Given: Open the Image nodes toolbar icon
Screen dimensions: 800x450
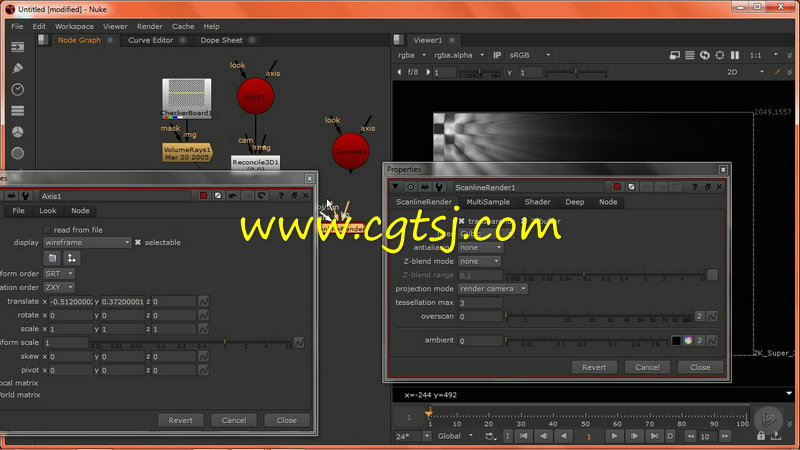Looking at the screenshot, I should [17, 47].
